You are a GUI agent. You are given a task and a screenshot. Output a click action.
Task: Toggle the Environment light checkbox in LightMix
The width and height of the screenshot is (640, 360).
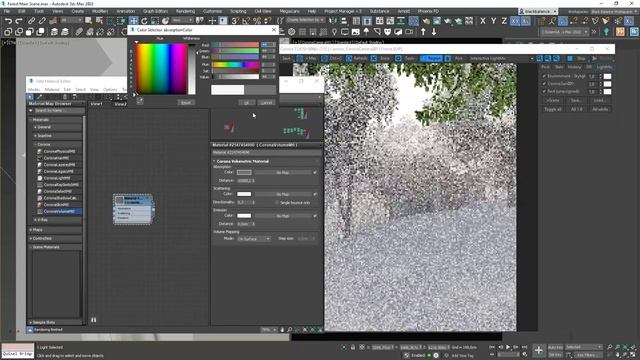pos(544,76)
